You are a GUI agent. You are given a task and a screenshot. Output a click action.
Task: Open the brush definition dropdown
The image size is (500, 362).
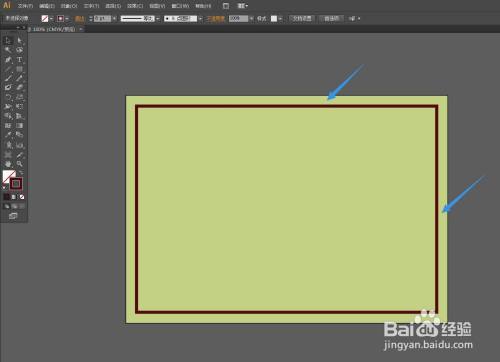click(x=200, y=19)
